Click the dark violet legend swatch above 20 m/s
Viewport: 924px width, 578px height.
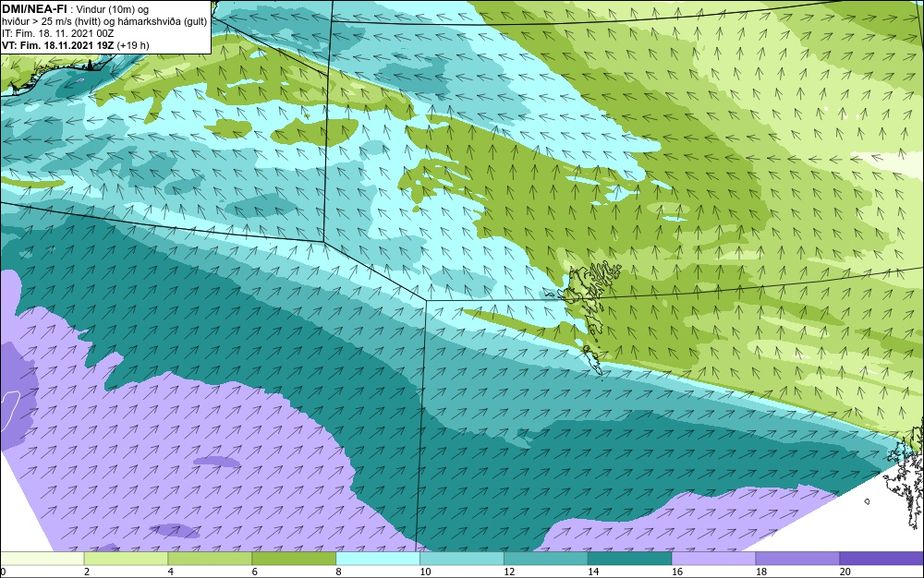click(881, 558)
